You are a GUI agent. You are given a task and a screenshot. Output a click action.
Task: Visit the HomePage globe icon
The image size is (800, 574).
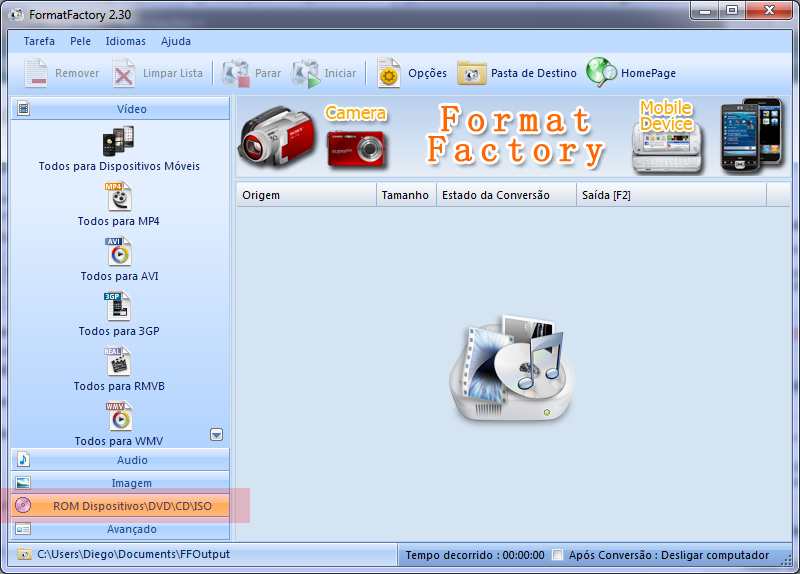pyautogui.click(x=602, y=73)
